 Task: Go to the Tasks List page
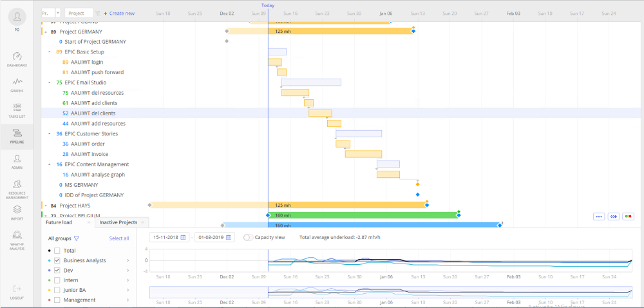point(17,111)
